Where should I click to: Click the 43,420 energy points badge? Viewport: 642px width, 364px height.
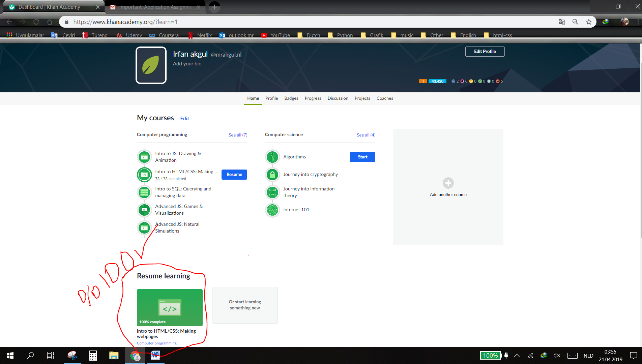point(437,81)
